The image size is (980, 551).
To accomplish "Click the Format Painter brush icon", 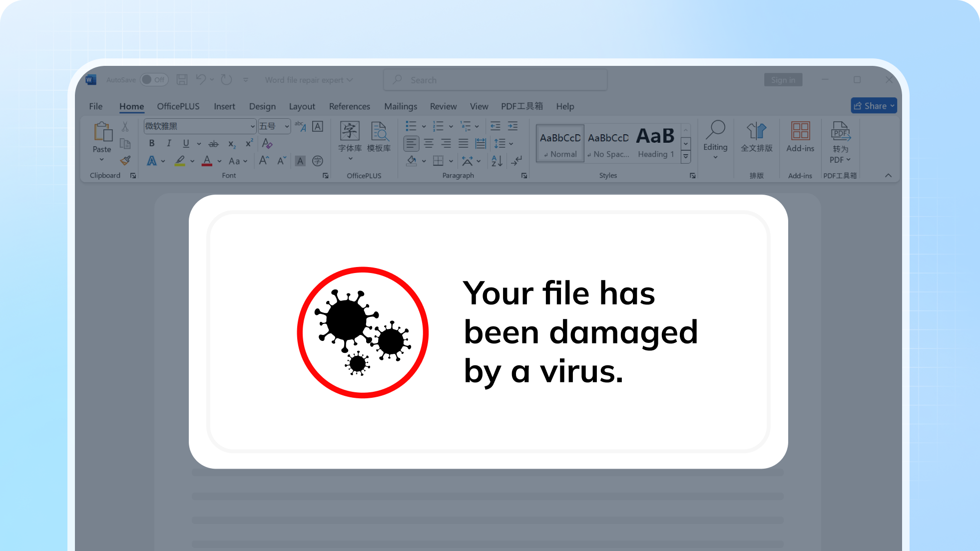I will 125,161.
